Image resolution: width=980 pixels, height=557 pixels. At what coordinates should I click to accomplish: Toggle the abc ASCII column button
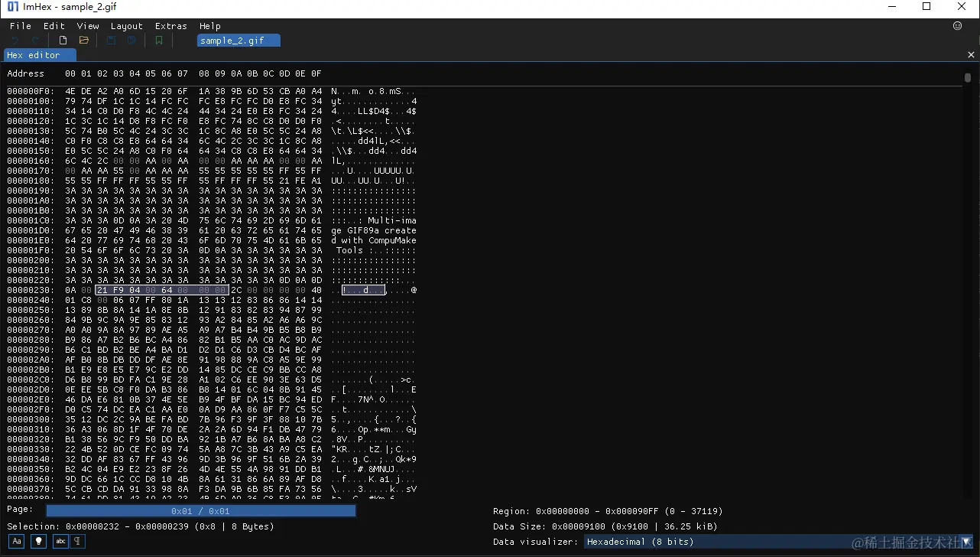tap(60, 541)
